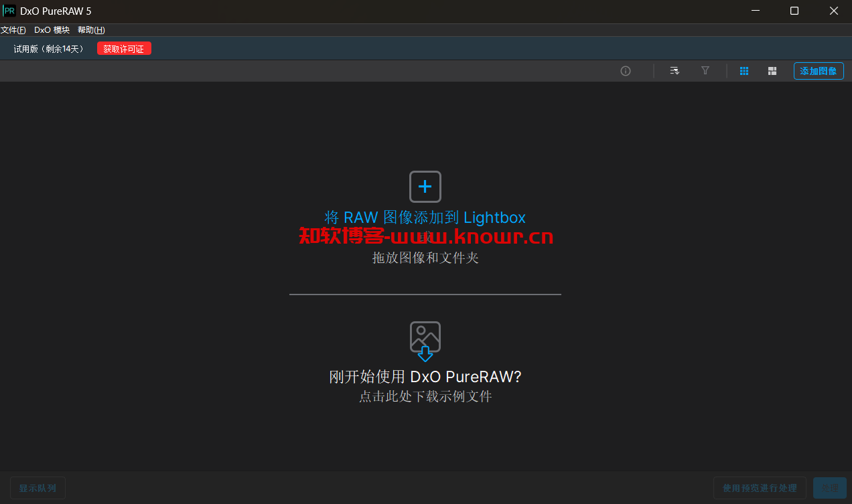
Task: Switch to mosaic layout view
Action: [x=772, y=71]
